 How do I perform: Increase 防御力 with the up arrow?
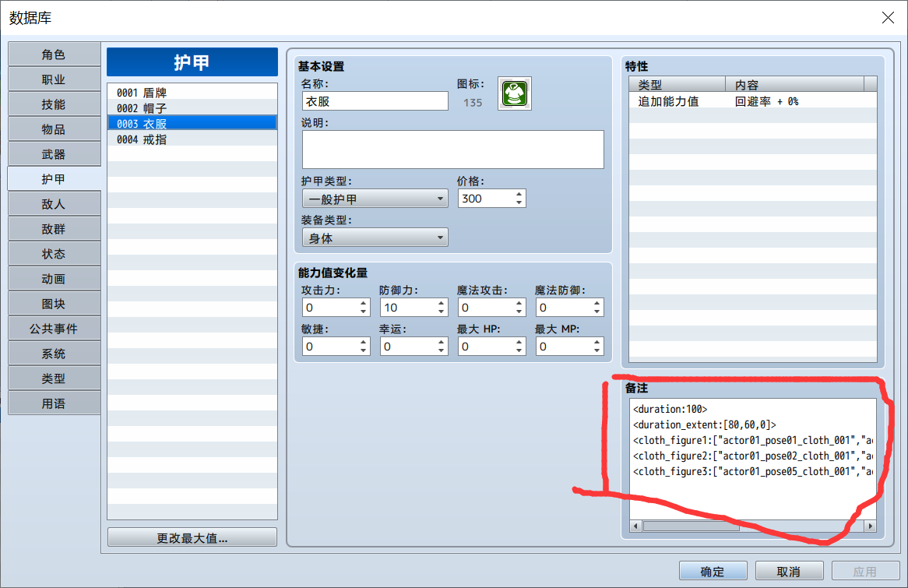coord(442,303)
